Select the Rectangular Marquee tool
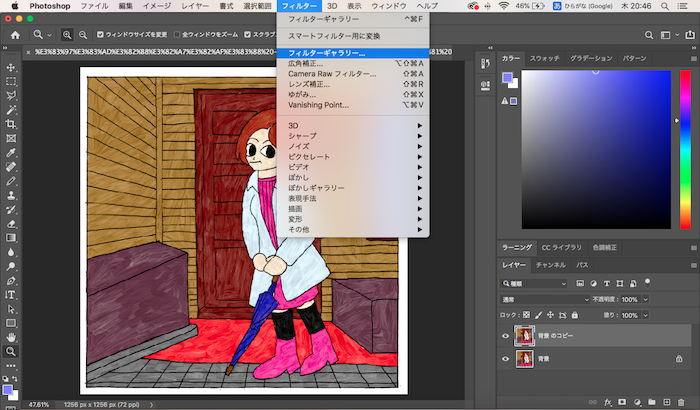This screenshot has height=410, width=700. pyautogui.click(x=11, y=82)
